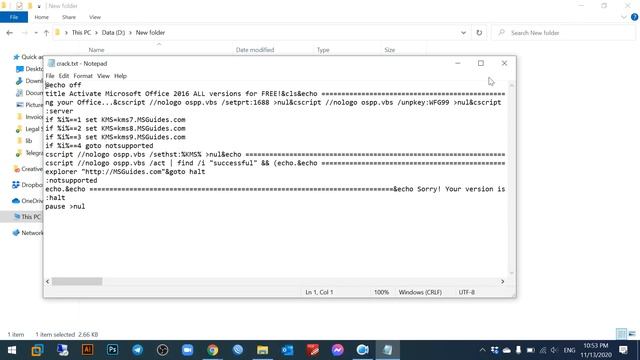Open the Notepad View menu
The width and height of the screenshot is (640, 360).
point(103,76)
